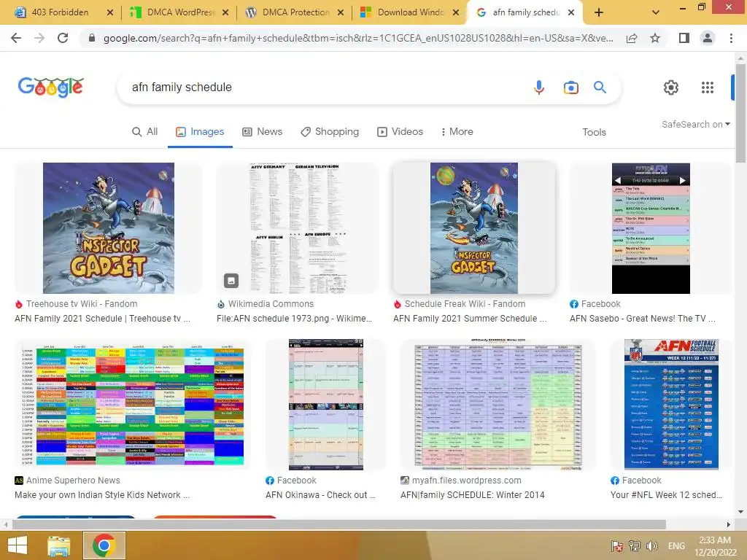747x560 pixels.
Task: Open the Chrome profile avatar
Action: pos(708,38)
